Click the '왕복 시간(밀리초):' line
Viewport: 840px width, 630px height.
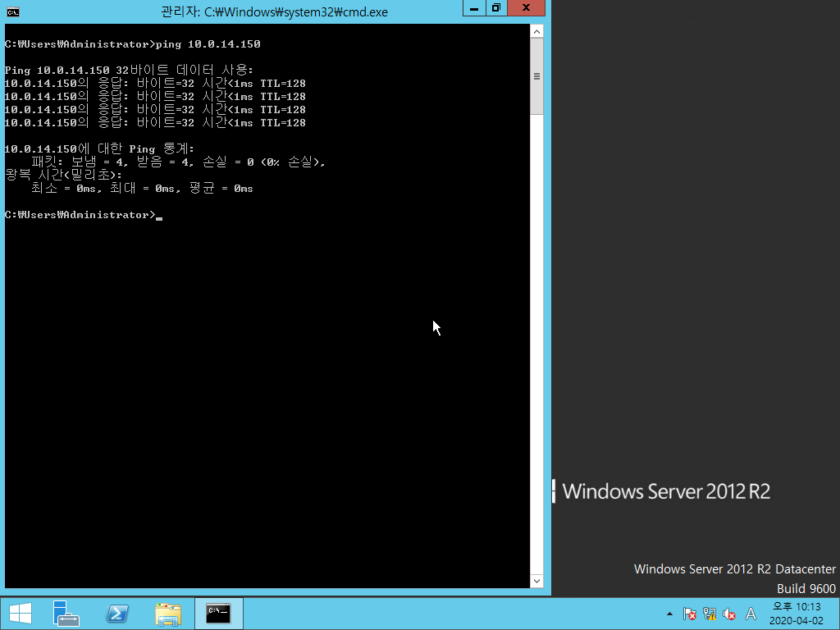[x=63, y=175]
